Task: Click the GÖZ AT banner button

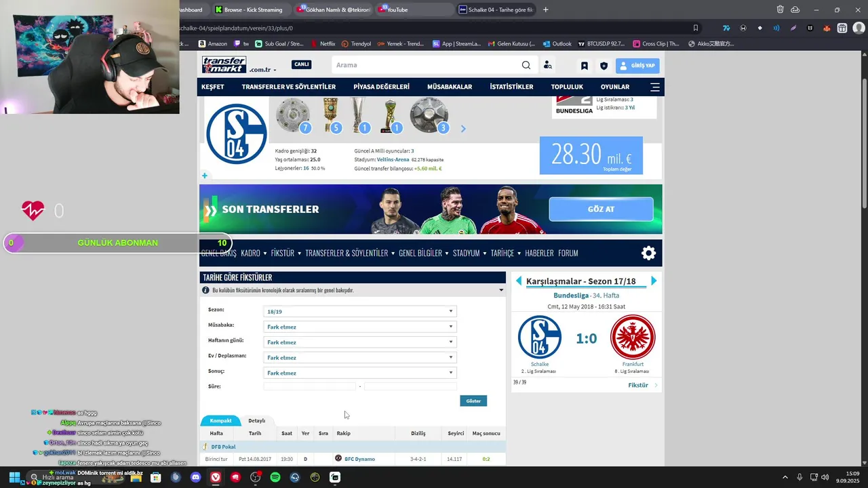Action: tap(601, 209)
